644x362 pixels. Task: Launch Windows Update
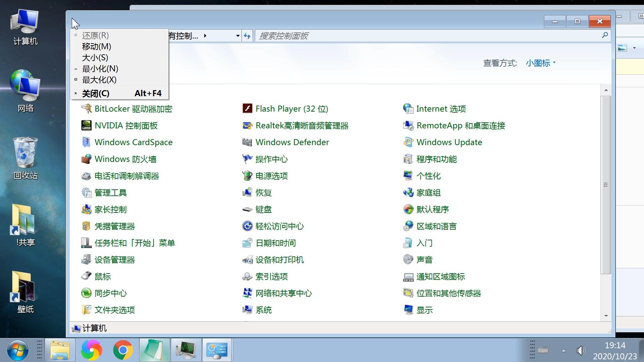449,142
